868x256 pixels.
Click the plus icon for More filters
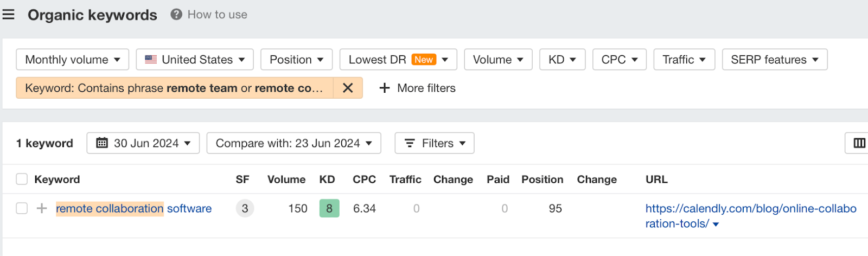point(385,88)
